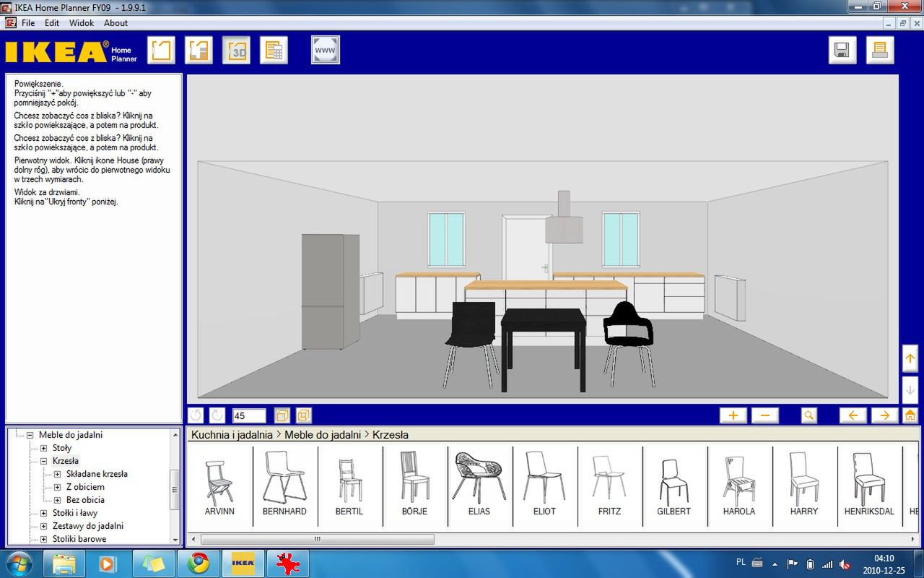Collapse the Krzesła tree node

[x=44, y=461]
